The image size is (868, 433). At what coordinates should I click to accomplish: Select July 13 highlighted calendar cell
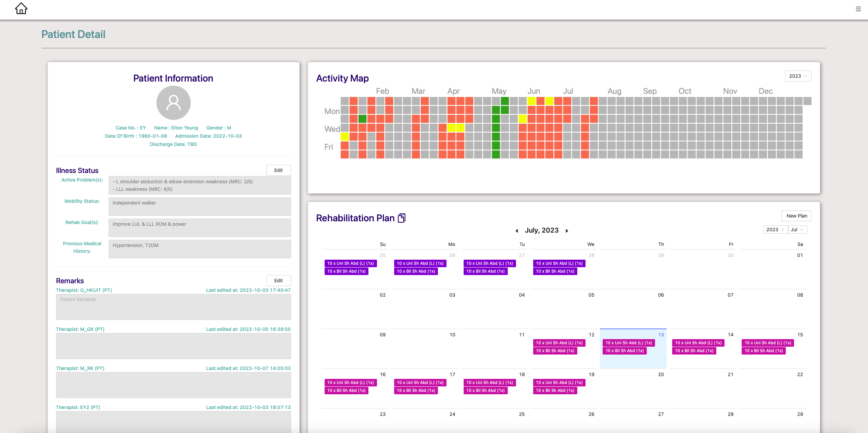click(633, 349)
